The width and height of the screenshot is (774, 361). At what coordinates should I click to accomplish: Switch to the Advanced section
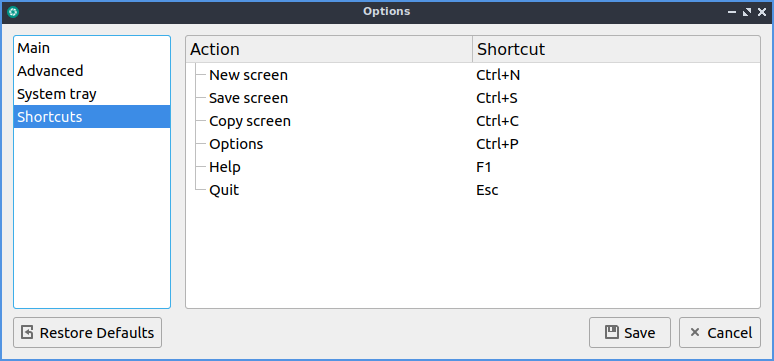[92, 71]
